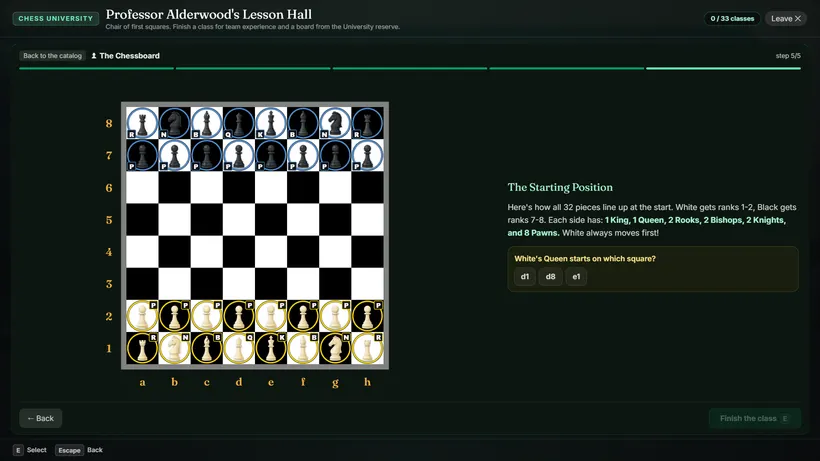Image resolution: width=820 pixels, height=461 pixels.
Task: Select the white king on e1
Action: (x=271, y=348)
